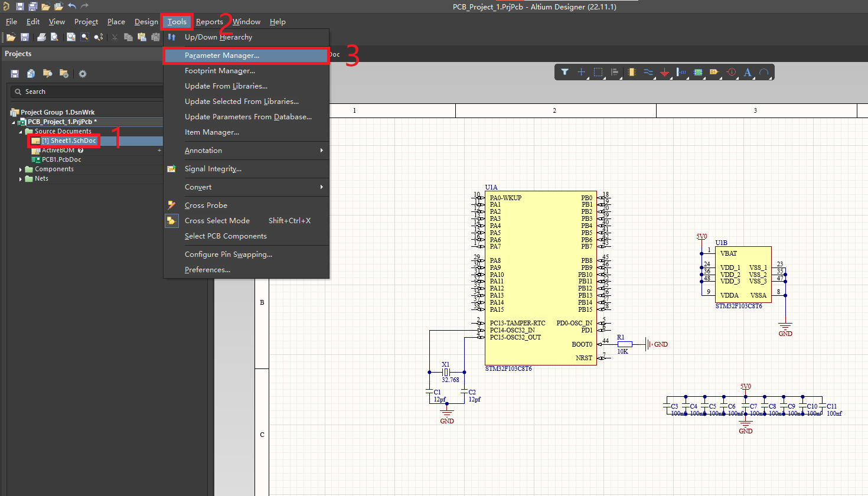Choose Update From Libraries entry
Viewport: 868px width, 496px height.
(x=246, y=86)
